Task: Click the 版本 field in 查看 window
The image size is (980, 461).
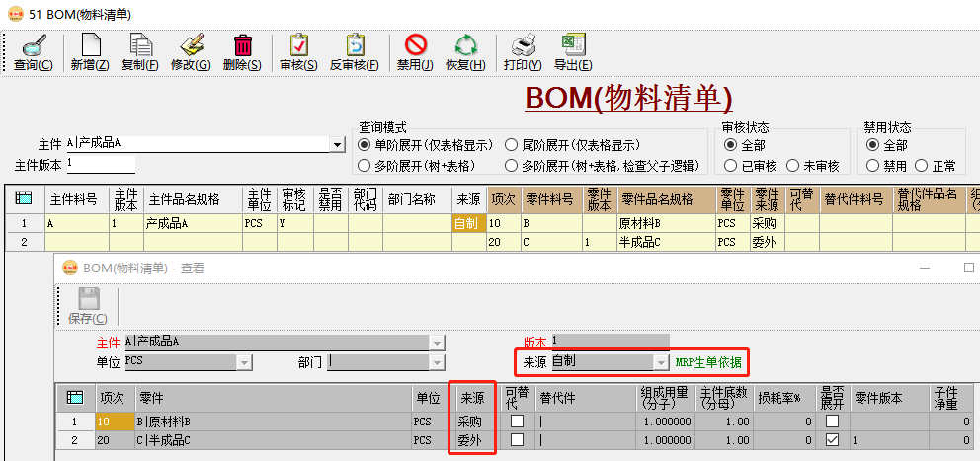Action: coord(610,342)
